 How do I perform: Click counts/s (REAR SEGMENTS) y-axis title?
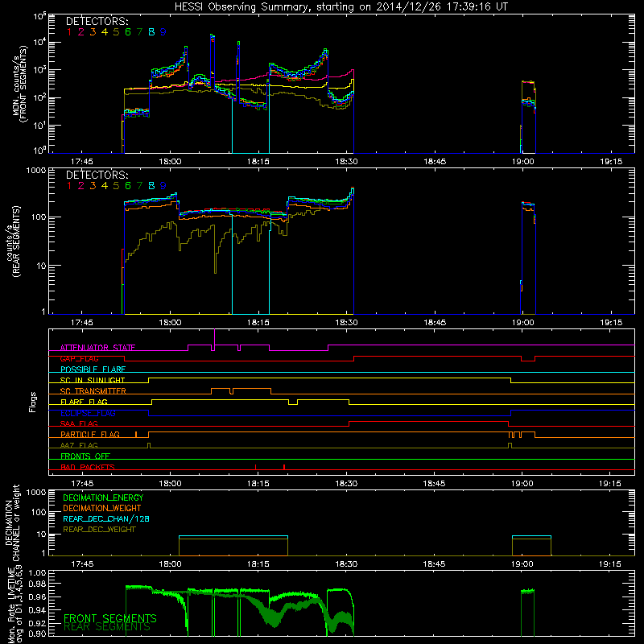click(x=12, y=241)
